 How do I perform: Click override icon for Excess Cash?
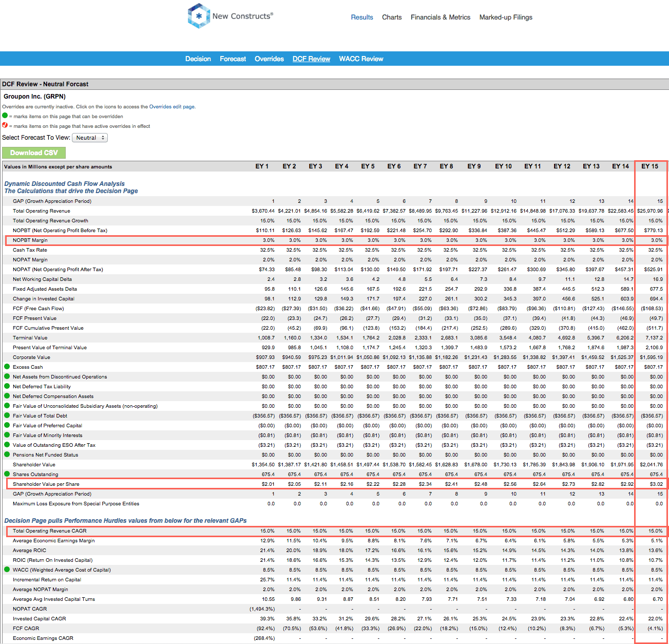coord(7,367)
